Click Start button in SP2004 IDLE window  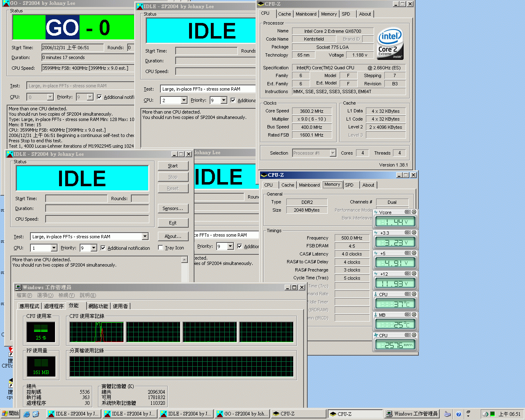click(173, 166)
